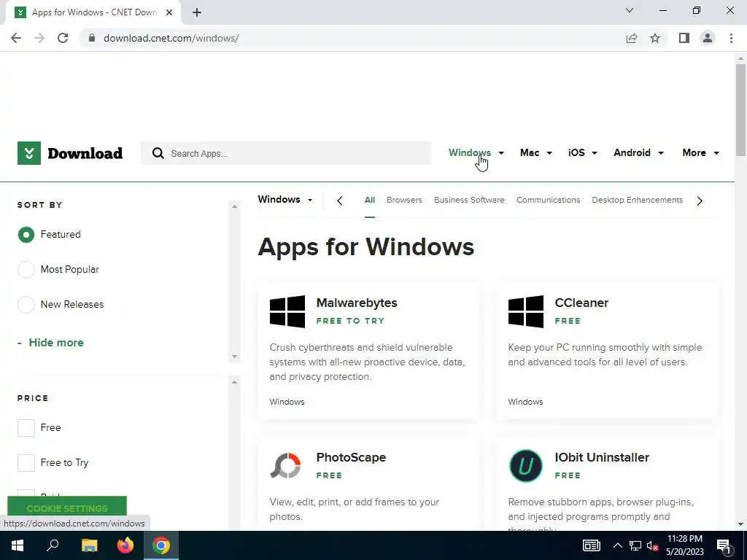
Task: Switch to the Business Software tab
Action: click(469, 200)
